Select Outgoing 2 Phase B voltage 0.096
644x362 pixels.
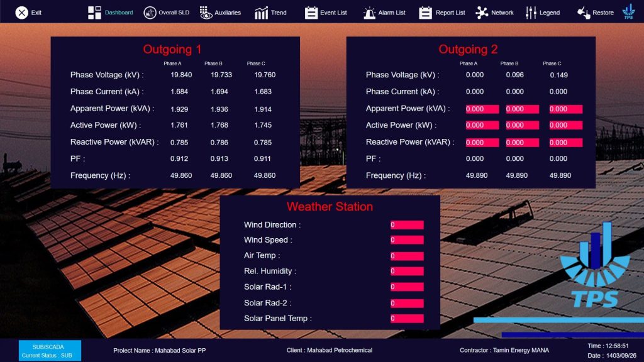tap(514, 75)
